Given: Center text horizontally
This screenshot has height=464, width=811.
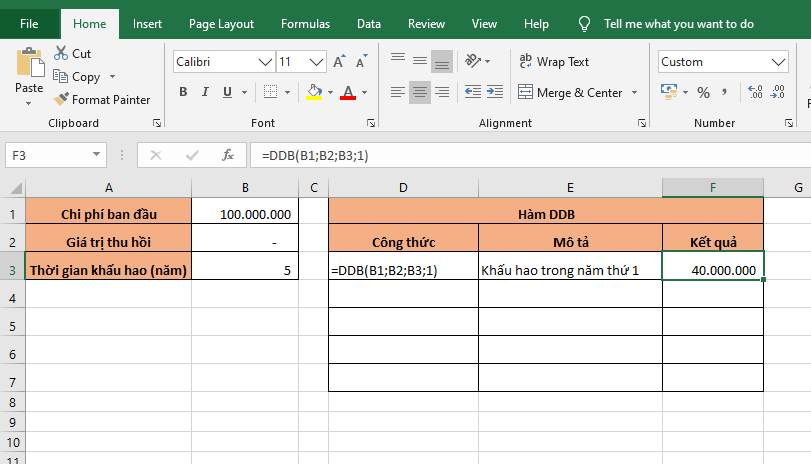Looking at the screenshot, I should point(419,93).
